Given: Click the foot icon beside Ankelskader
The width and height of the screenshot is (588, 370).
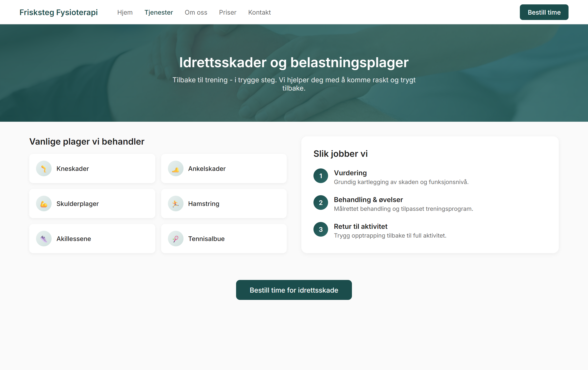Looking at the screenshot, I should 175,168.
